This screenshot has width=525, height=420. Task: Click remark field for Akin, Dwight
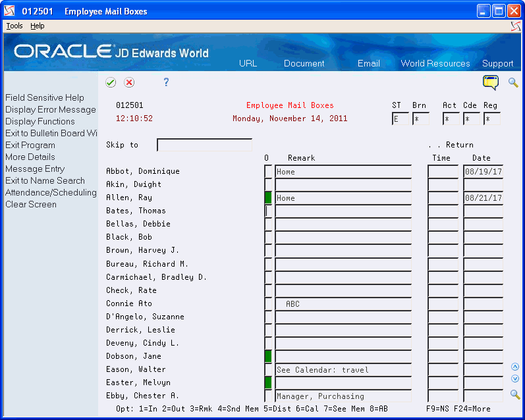click(343, 184)
